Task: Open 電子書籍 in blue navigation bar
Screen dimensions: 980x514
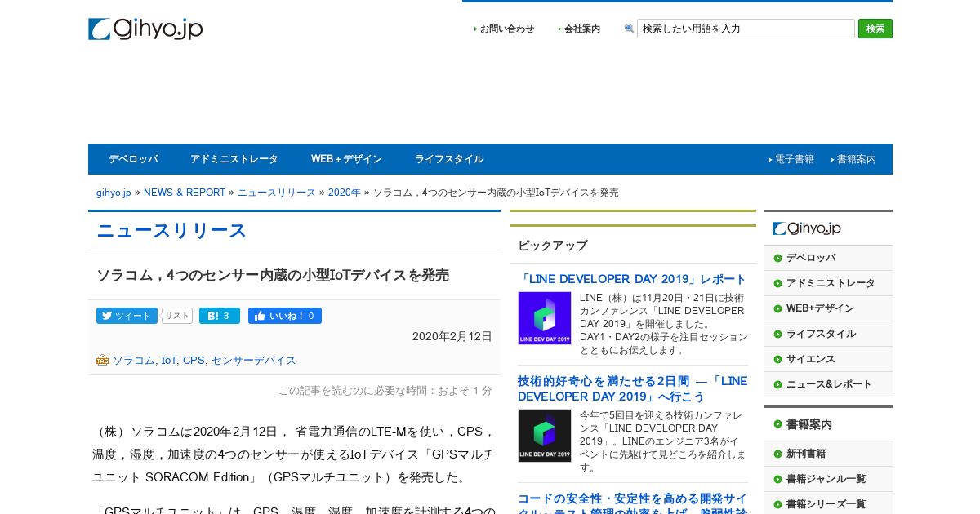Action: click(x=794, y=159)
